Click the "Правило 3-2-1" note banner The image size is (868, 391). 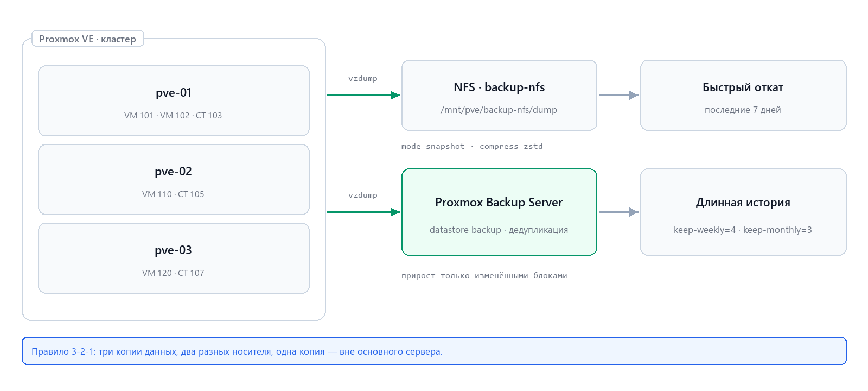434,351
